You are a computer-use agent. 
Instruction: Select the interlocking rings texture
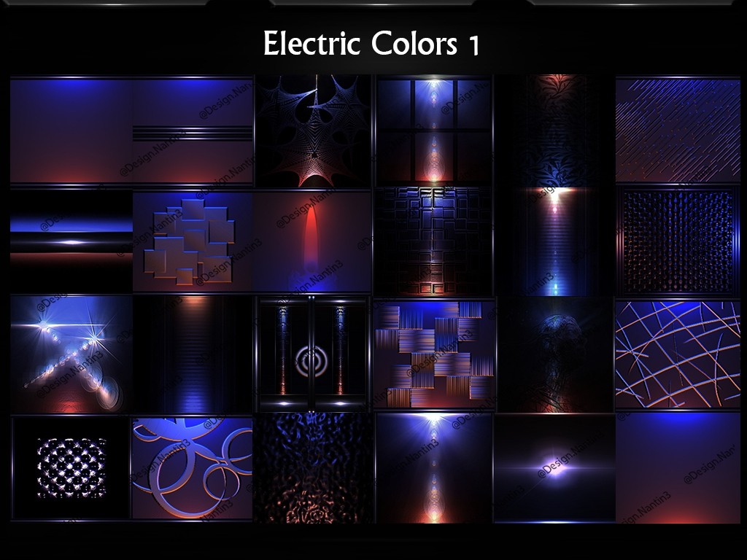[193, 467]
